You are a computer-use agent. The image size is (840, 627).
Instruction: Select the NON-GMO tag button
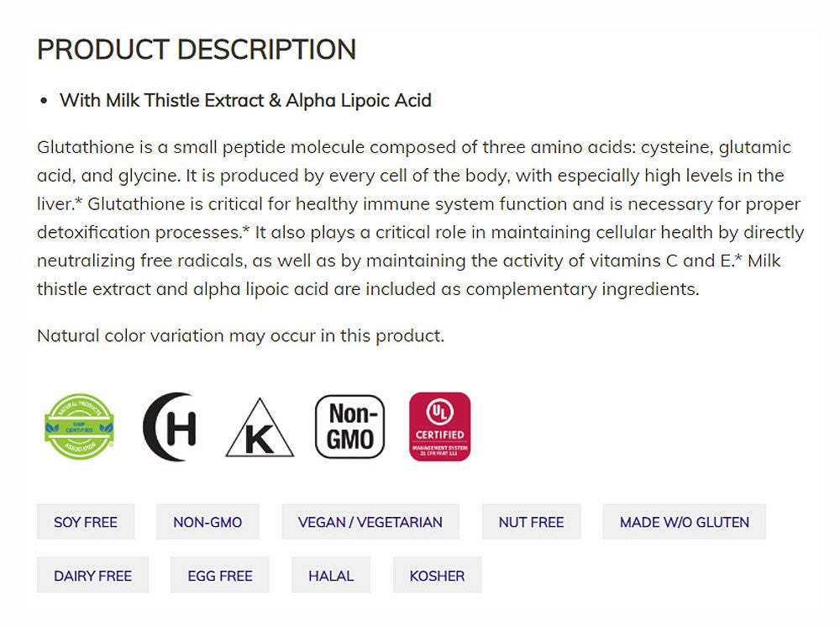[x=207, y=522]
